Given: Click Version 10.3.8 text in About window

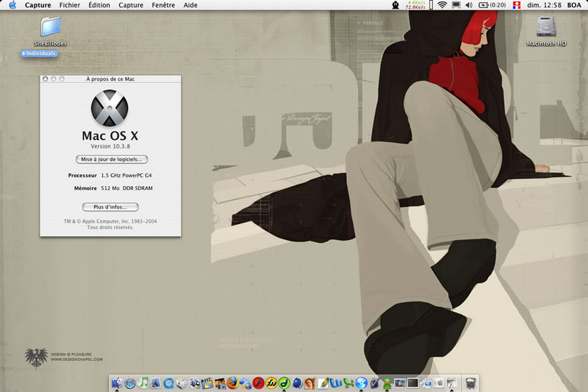Looking at the screenshot, I should point(110,146).
